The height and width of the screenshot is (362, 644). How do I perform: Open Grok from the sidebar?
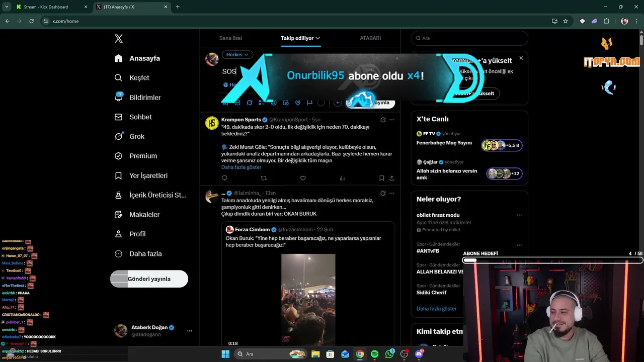(x=129, y=136)
